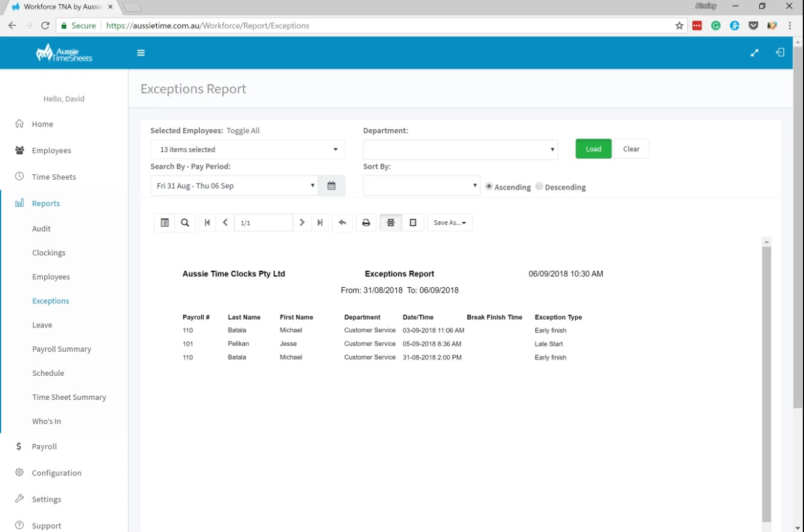Image resolution: width=804 pixels, height=532 pixels.
Task: Click the back arrow in the report toolbar
Action: click(x=342, y=222)
